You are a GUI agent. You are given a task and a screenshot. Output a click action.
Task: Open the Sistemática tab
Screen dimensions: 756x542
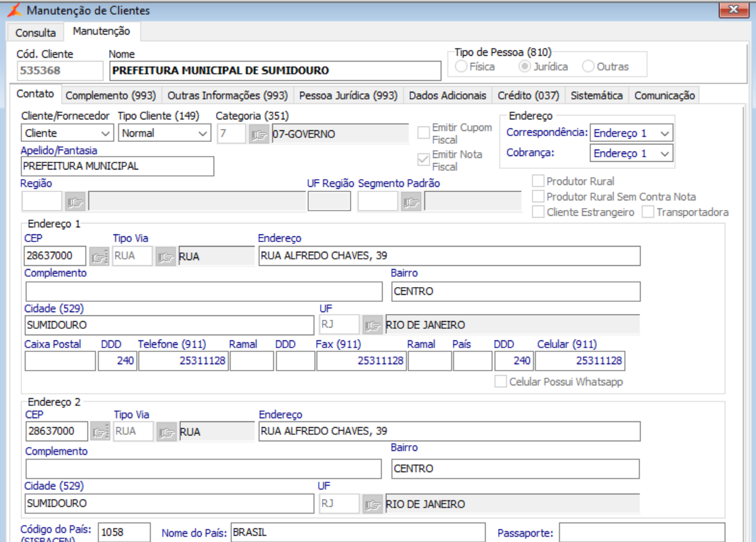point(596,96)
